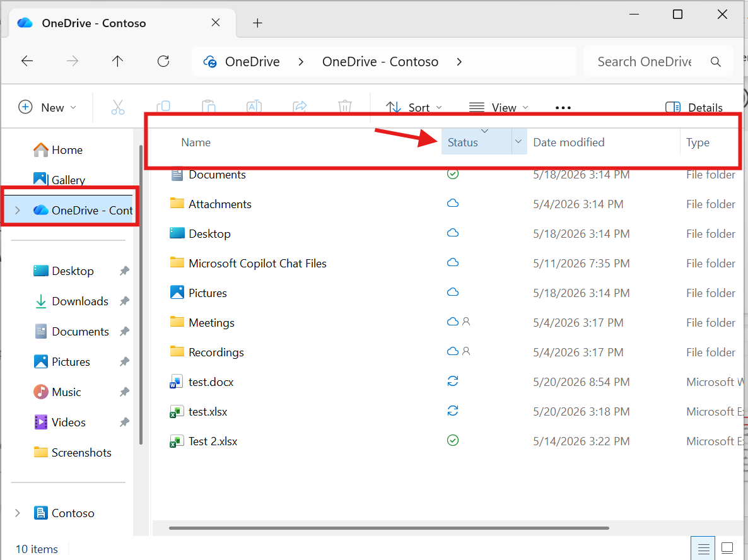Click the search magnifier icon
The width and height of the screenshot is (748, 560).
716,62
